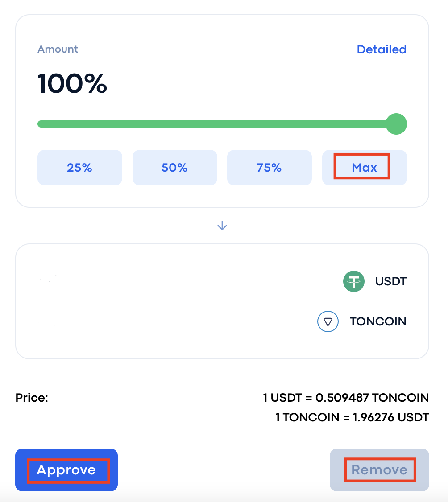
Task: Click the Amount heading label
Action: click(x=58, y=49)
